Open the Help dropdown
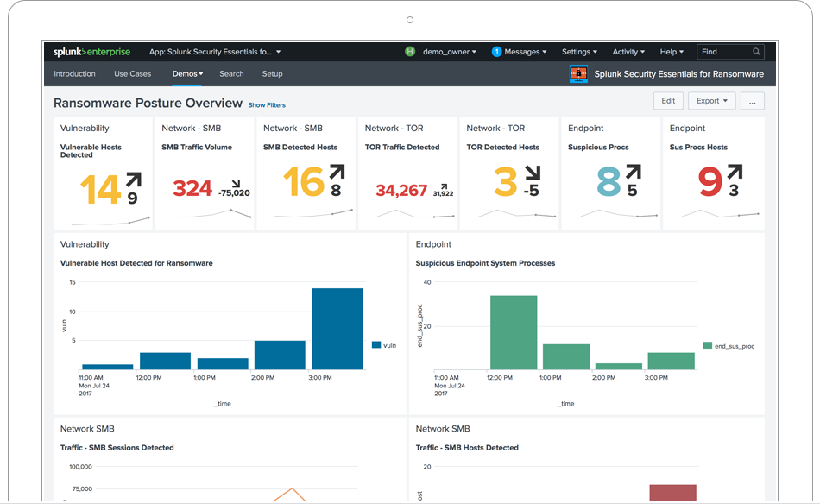Image resolution: width=820 pixels, height=504 pixels. click(x=672, y=52)
